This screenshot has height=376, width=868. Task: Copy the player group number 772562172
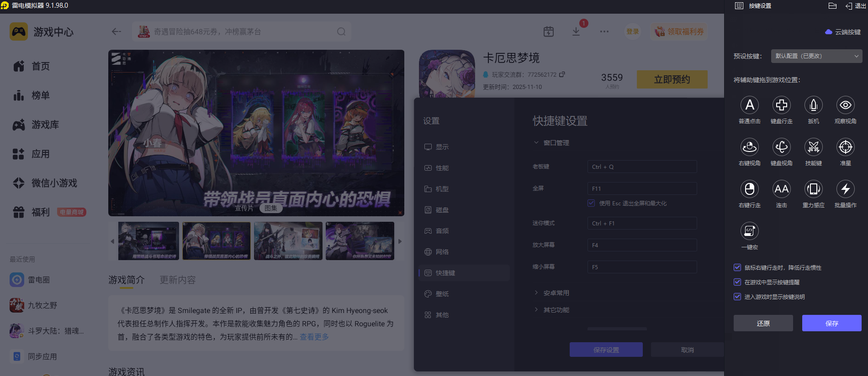562,74
